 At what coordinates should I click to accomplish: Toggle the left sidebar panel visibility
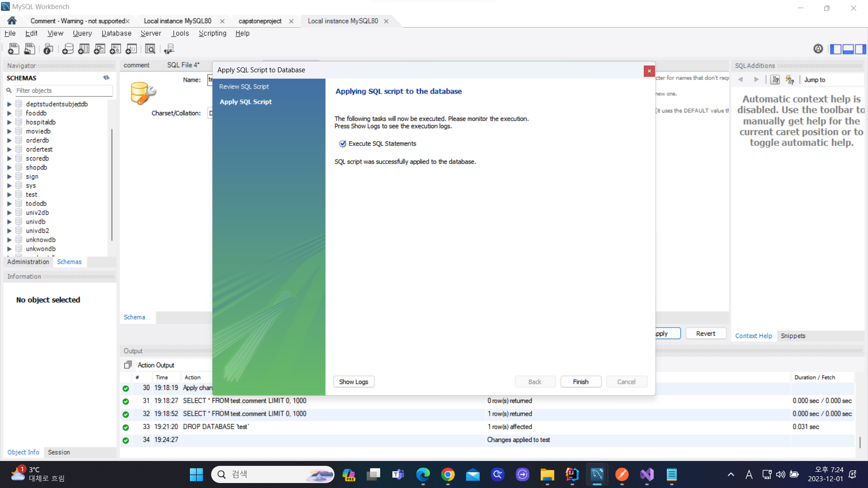835,49
